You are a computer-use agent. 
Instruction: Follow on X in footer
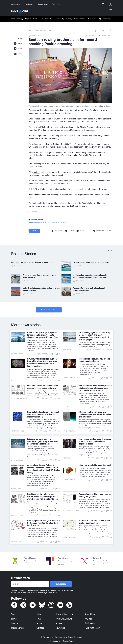23,605
